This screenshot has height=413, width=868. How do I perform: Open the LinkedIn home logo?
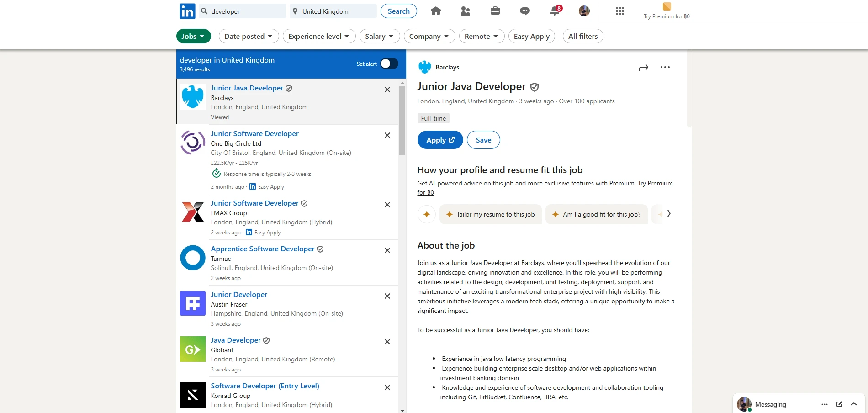pyautogui.click(x=187, y=11)
